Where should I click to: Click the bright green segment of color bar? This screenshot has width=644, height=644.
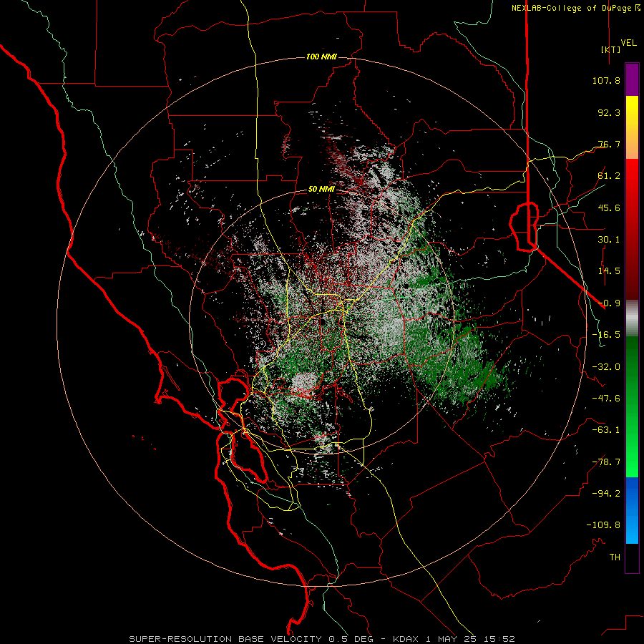coord(632,406)
